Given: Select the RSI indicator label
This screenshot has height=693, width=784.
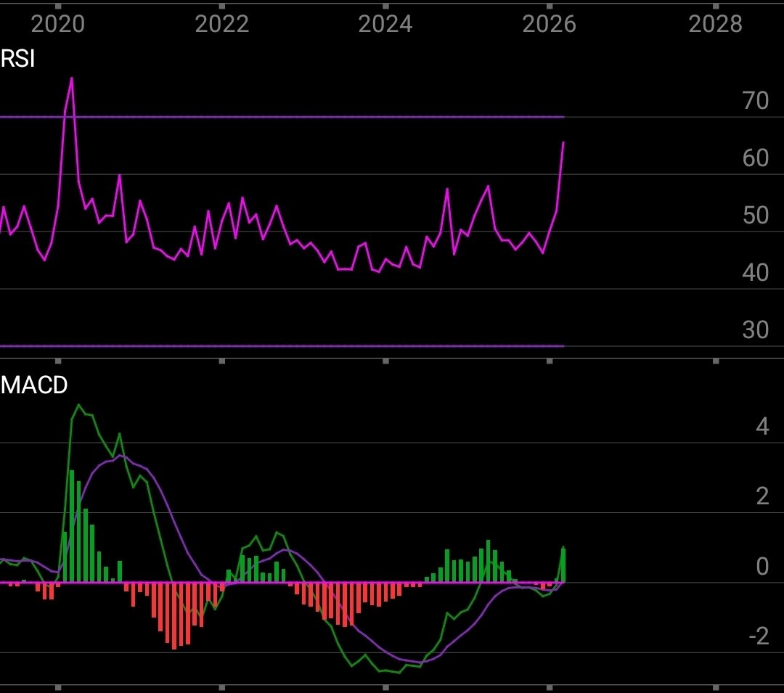Looking at the screenshot, I should [17, 59].
